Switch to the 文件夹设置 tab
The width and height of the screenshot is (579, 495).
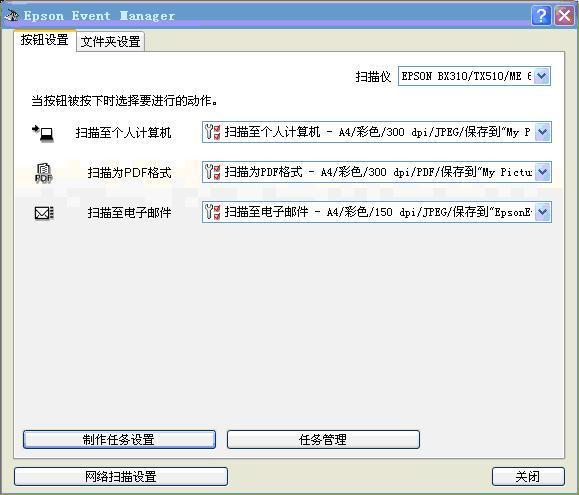(x=110, y=41)
